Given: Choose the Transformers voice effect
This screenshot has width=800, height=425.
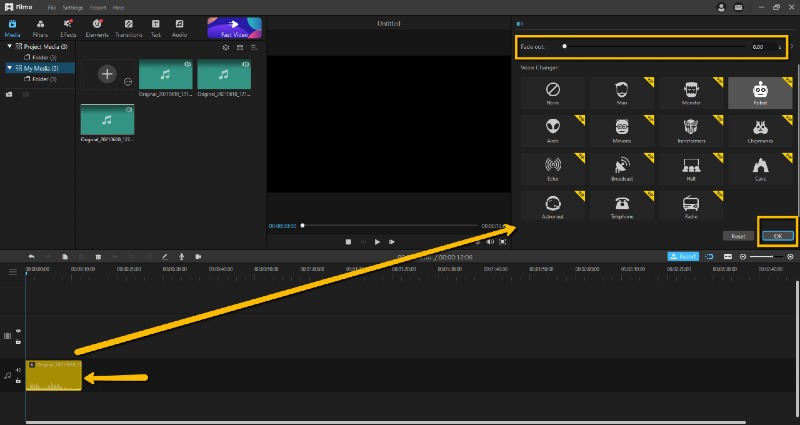Looking at the screenshot, I should pos(689,131).
